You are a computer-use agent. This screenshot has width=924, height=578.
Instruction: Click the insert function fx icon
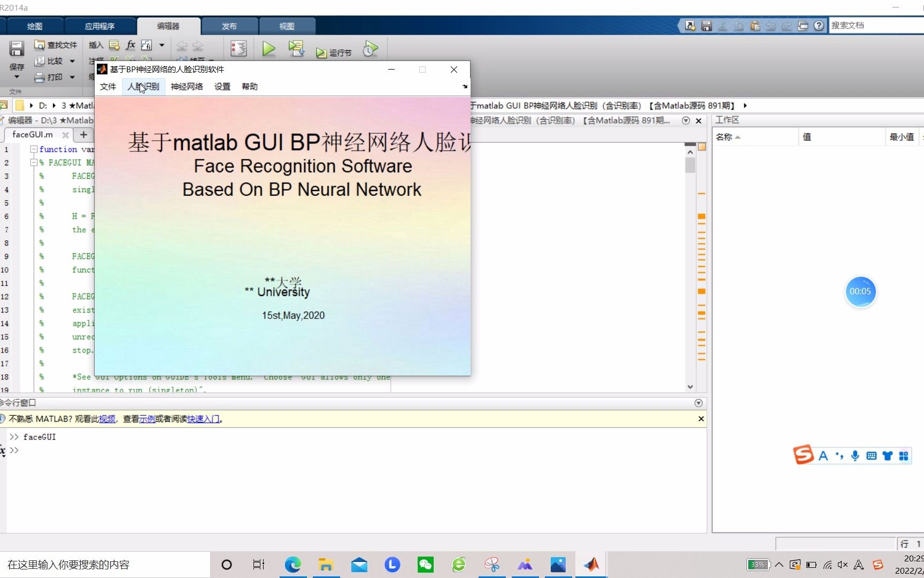(x=130, y=45)
